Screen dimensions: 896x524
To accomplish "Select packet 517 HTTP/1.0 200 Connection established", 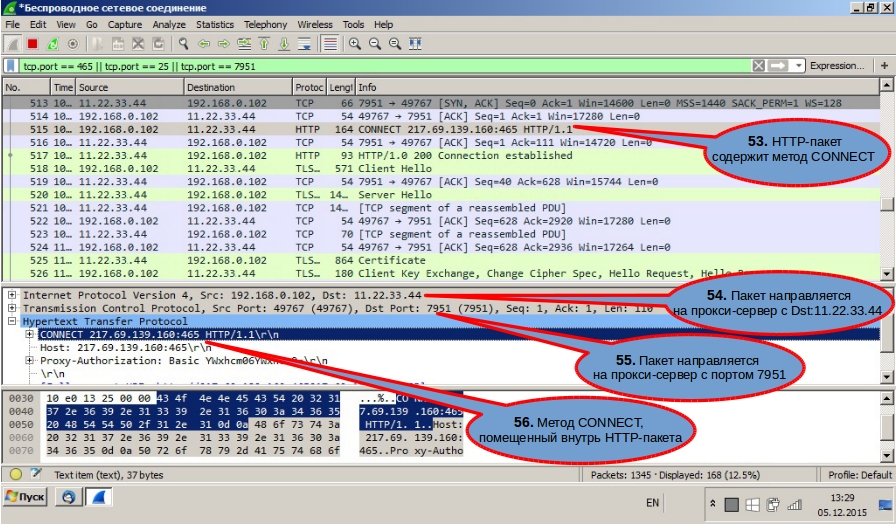I will tap(440, 155).
